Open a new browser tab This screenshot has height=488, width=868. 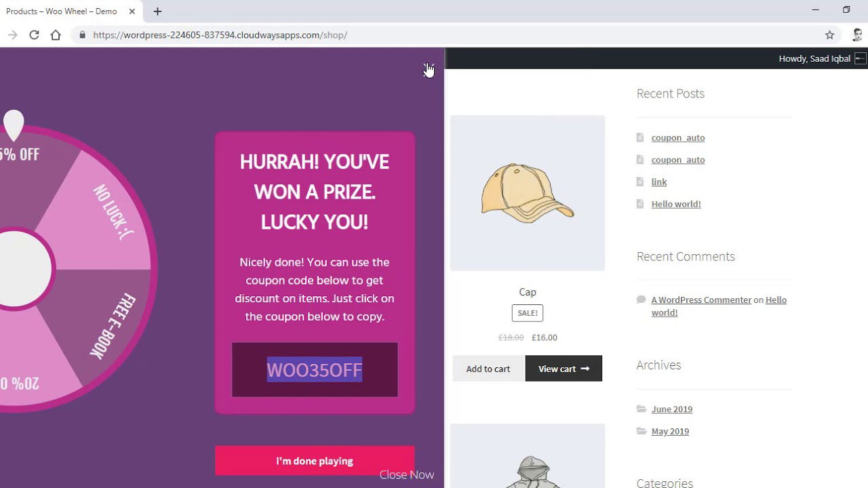tap(157, 12)
